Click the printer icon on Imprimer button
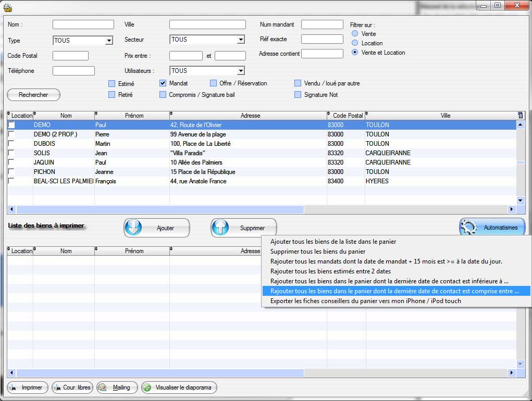Image resolution: width=532 pixels, height=401 pixels. click(x=14, y=388)
